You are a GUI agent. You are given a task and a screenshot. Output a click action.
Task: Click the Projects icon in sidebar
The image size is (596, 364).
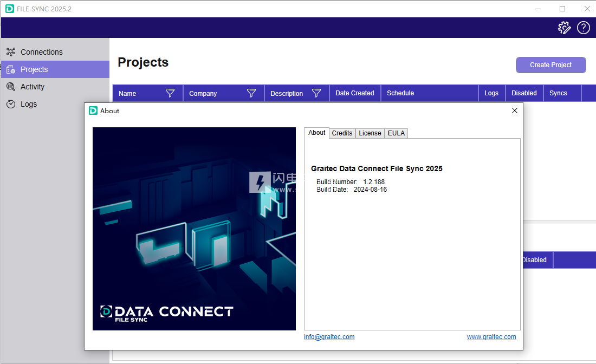click(11, 69)
